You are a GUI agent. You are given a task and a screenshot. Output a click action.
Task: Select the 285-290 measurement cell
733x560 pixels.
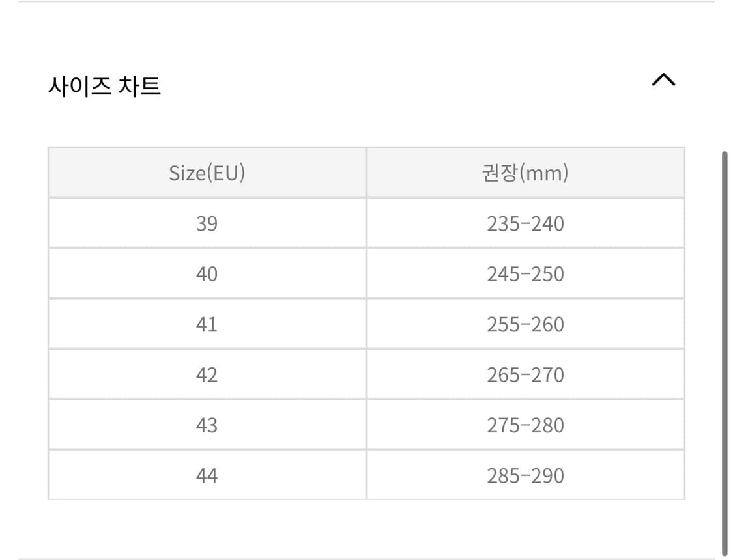(525, 475)
